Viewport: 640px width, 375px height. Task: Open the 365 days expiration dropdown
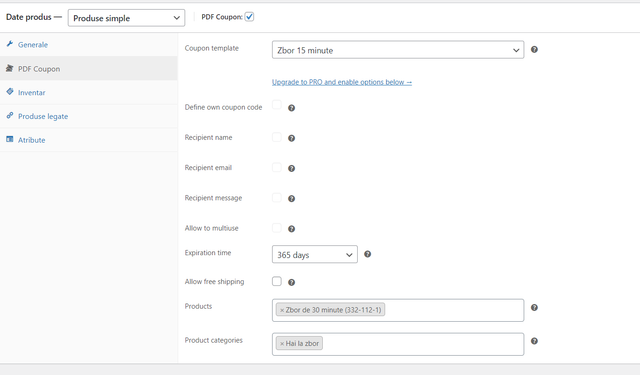(x=315, y=254)
